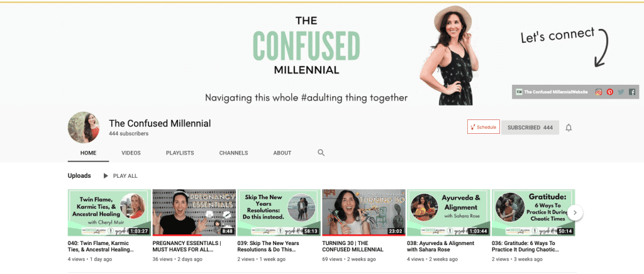
Task: Click the Play All triangle icon
Action: click(x=106, y=176)
